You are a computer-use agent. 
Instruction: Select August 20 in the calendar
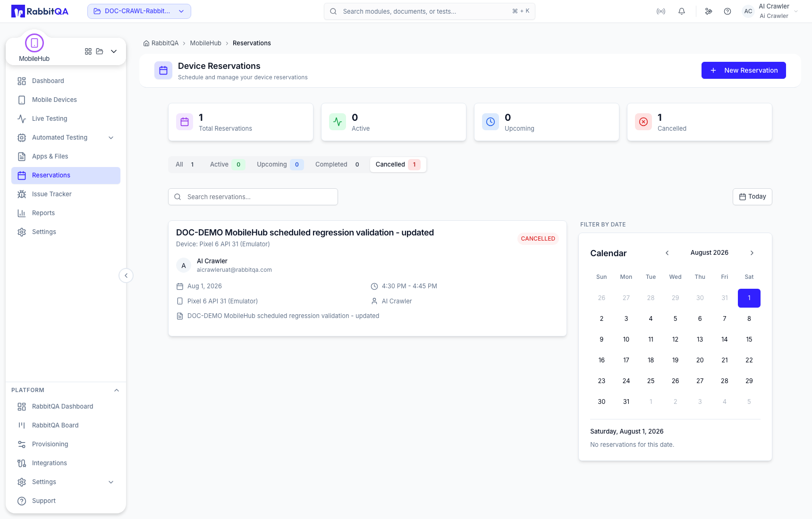pos(700,360)
